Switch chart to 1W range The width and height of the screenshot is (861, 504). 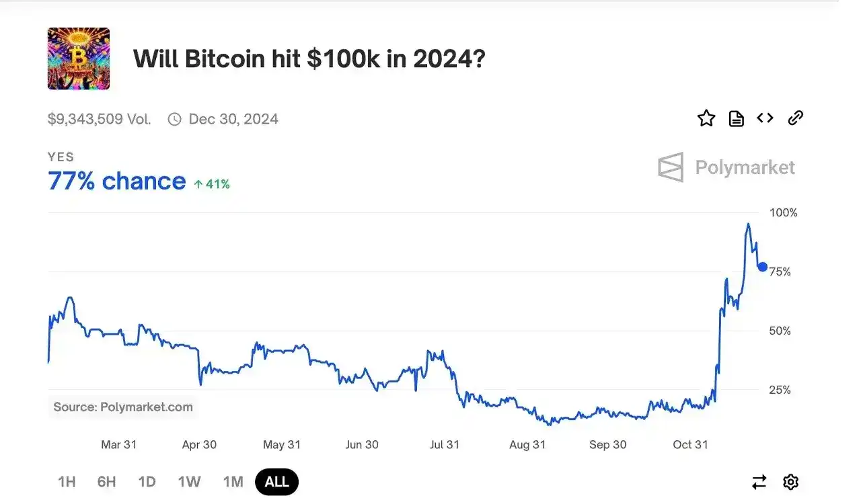pos(189,482)
